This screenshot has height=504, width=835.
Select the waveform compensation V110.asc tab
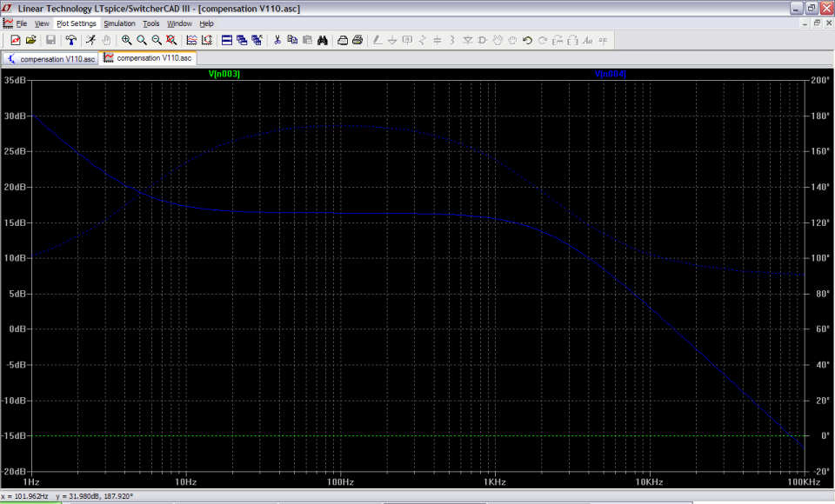(x=149, y=58)
